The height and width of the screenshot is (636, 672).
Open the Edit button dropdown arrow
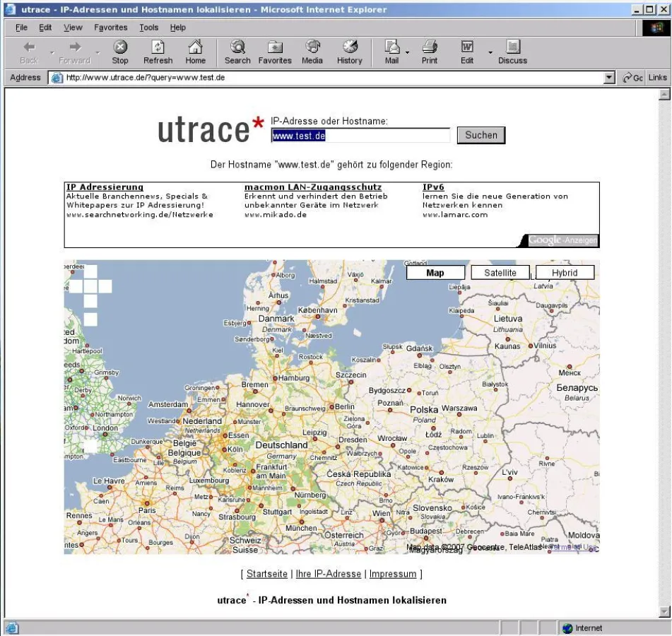[490, 52]
